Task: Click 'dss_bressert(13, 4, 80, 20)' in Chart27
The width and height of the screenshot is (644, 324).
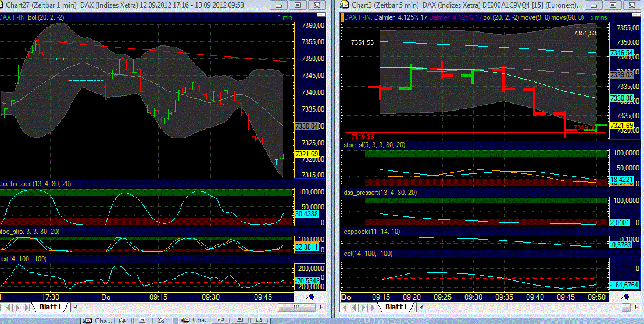Action: [35, 184]
